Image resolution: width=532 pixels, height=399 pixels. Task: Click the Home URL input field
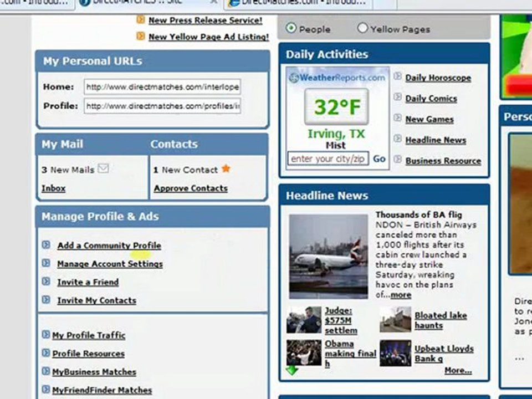coord(162,87)
